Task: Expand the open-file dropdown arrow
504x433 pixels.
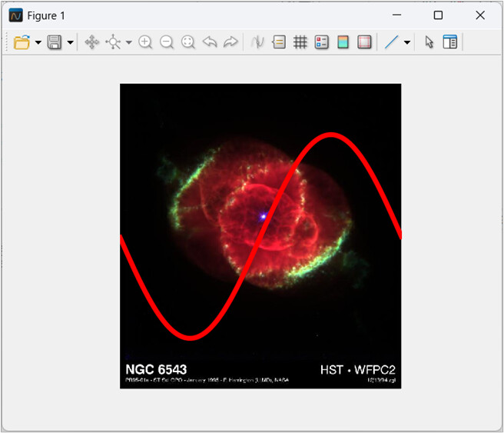Action: (38, 42)
